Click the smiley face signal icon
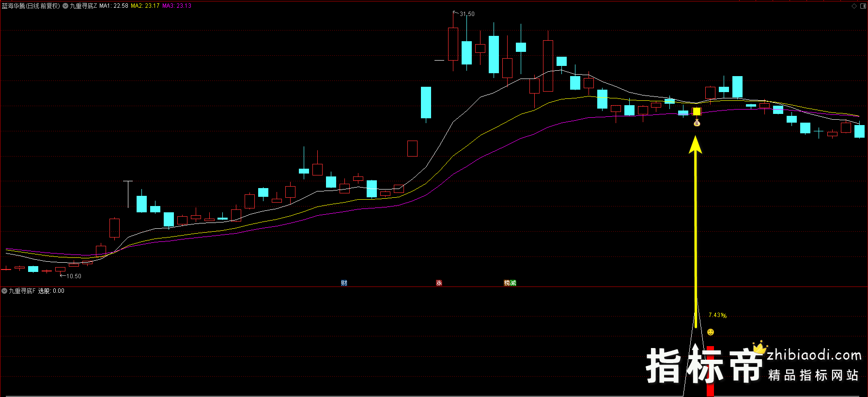 [x=711, y=332]
